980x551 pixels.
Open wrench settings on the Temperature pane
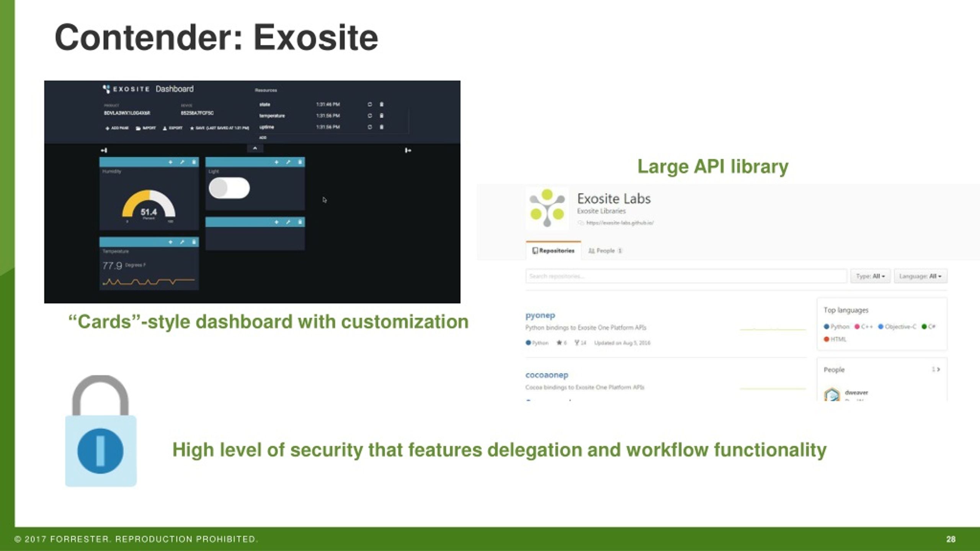182,242
